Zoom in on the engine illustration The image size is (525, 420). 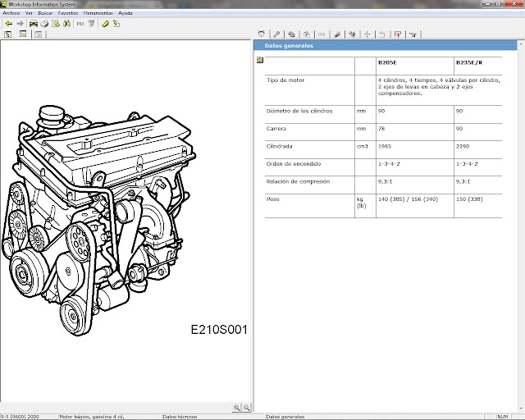(x=237, y=407)
